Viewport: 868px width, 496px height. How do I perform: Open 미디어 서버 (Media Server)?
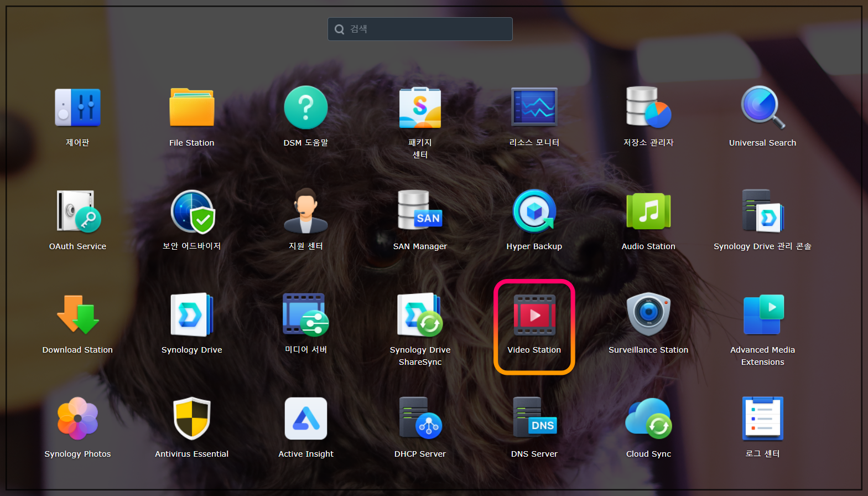pyautogui.click(x=306, y=315)
